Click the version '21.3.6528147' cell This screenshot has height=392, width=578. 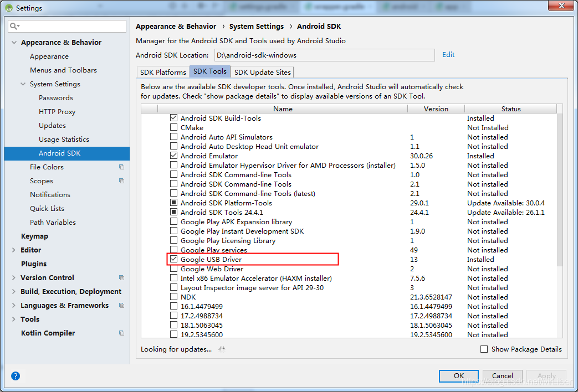point(431,297)
